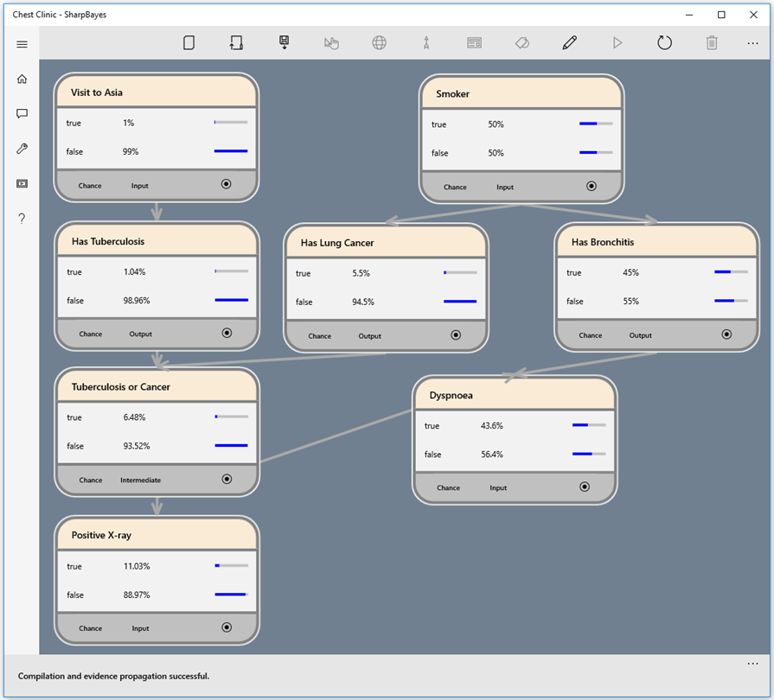Click the Has Tuberculosis node title
Image resolution: width=774 pixels, height=700 pixels.
[108, 241]
